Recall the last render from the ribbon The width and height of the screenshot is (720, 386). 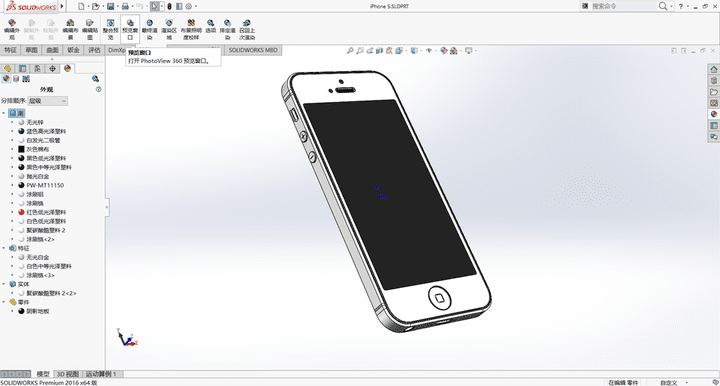tap(247, 29)
